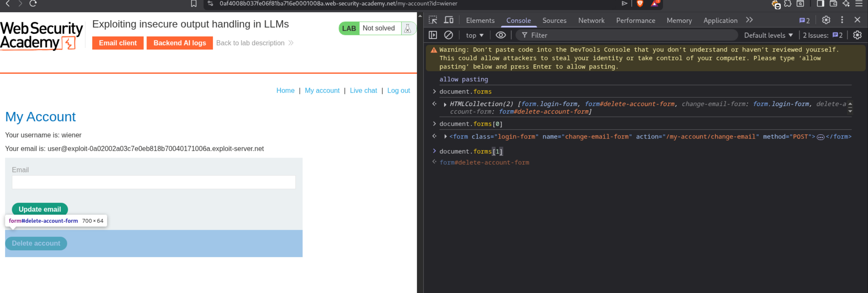Switch to the Network tab

pyautogui.click(x=591, y=20)
